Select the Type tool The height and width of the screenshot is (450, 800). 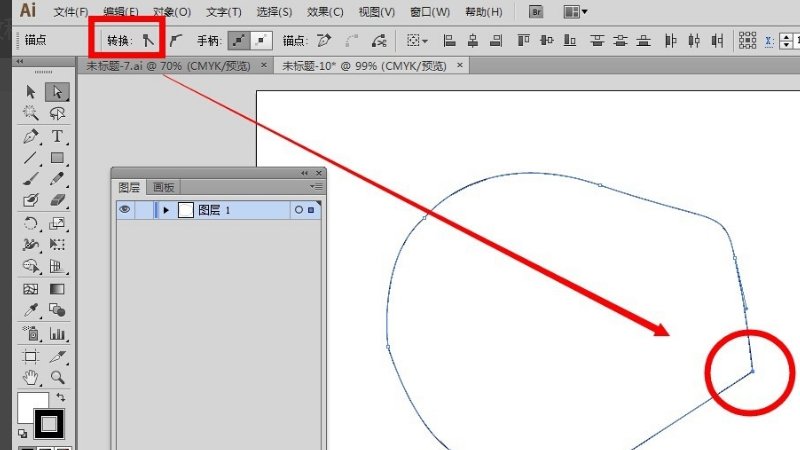point(57,137)
